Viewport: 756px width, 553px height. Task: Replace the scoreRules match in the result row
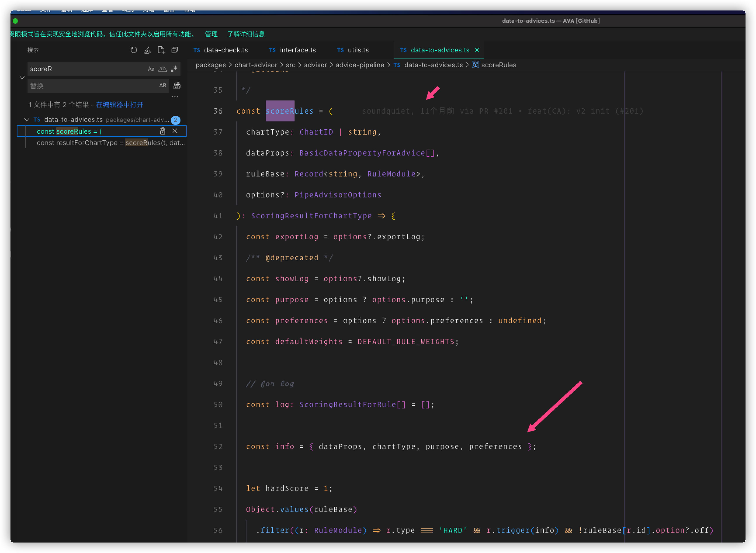[x=163, y=131]
